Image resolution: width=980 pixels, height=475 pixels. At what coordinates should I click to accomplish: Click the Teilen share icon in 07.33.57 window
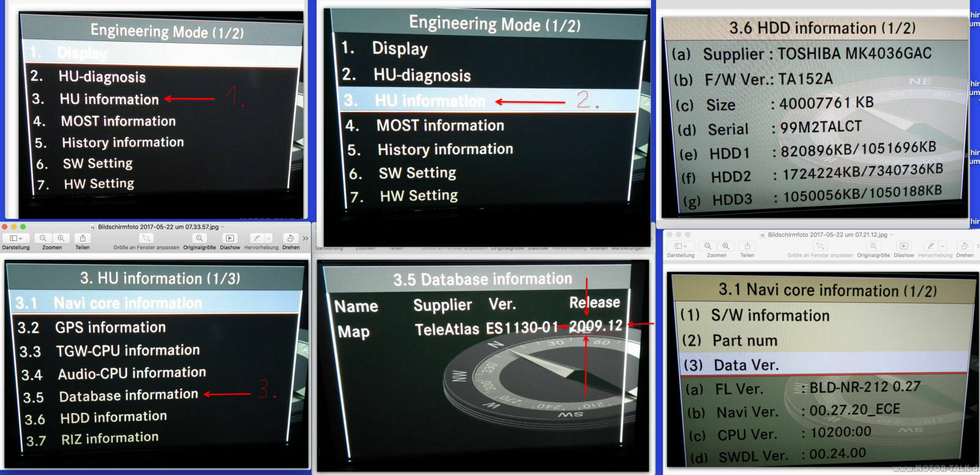83,238
